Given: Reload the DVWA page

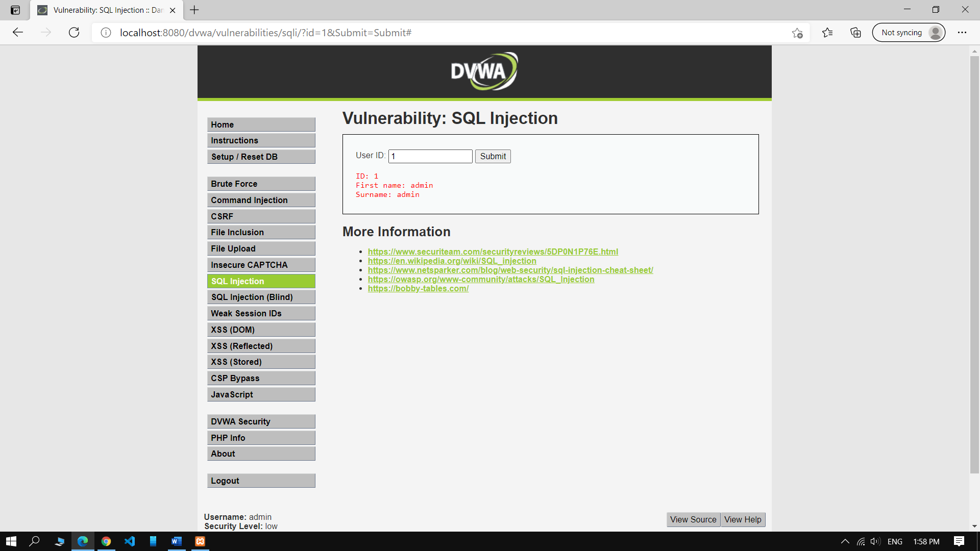Looking at the screenshot, I should 74,33.
